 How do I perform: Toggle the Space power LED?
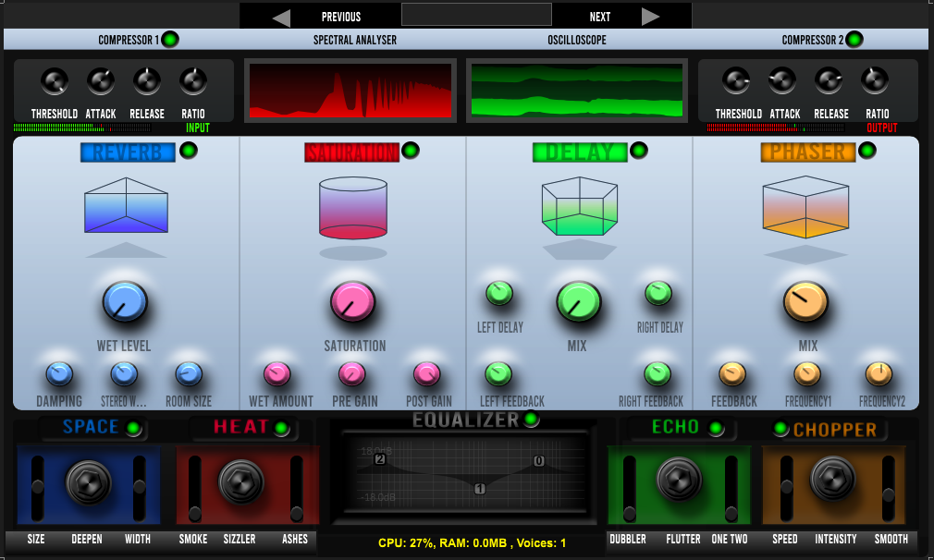(133, 428)
